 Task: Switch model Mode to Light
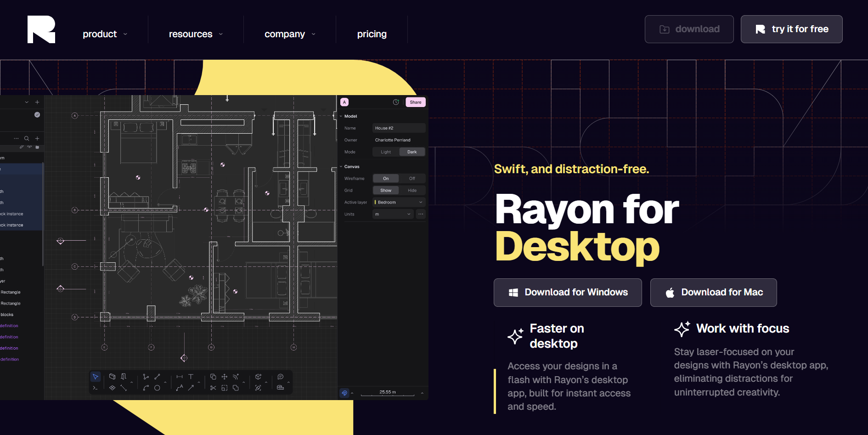pos(386,152)
